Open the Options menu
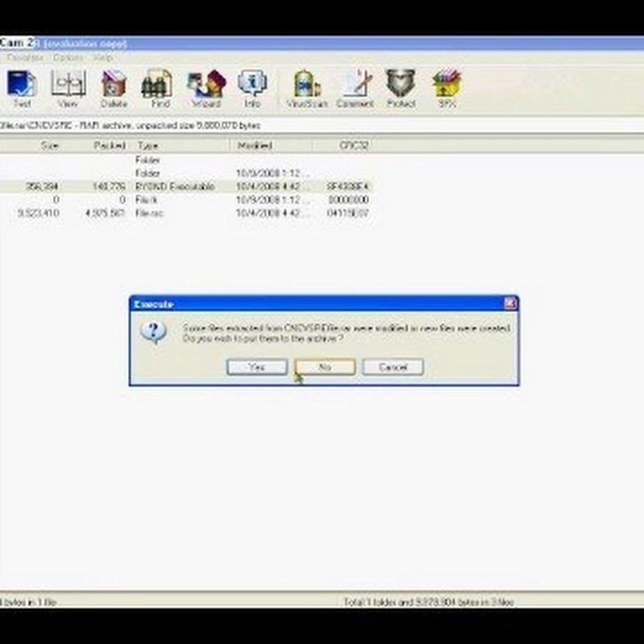The width and height of the screenshot is (644, 644). point(68,57)
